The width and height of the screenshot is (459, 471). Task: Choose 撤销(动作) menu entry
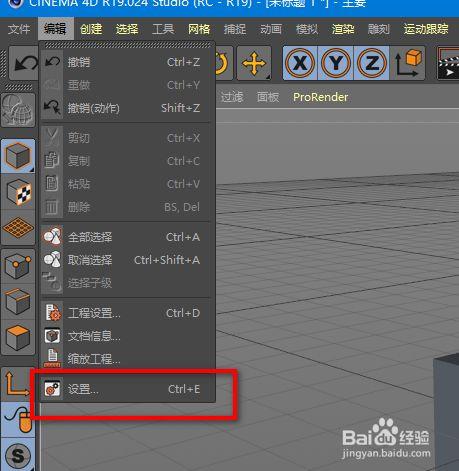[126, 108]
